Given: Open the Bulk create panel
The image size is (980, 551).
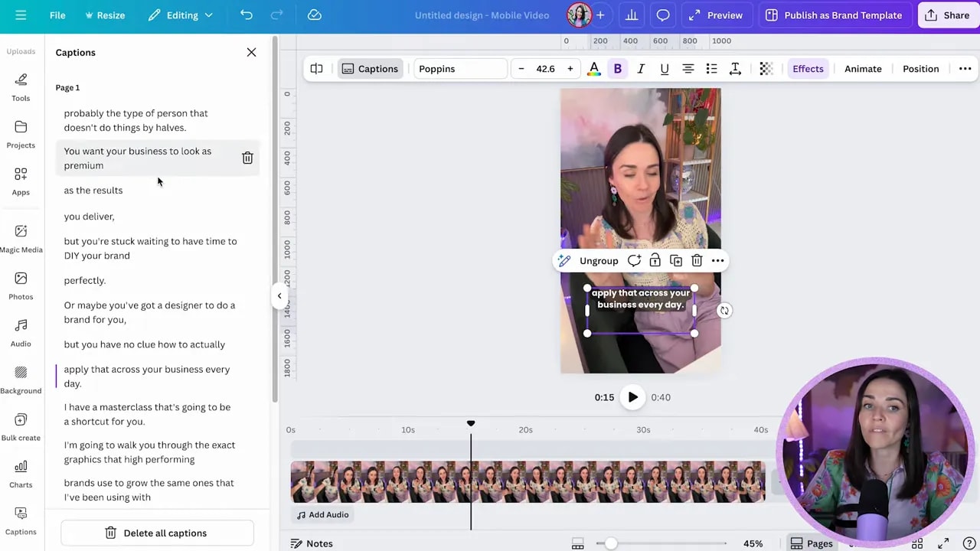Looking at the screenshot, I should point(21,425).
